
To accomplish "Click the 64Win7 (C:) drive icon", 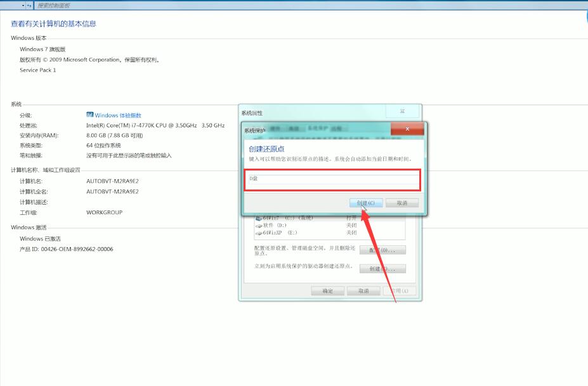I will tap(258, 218).
